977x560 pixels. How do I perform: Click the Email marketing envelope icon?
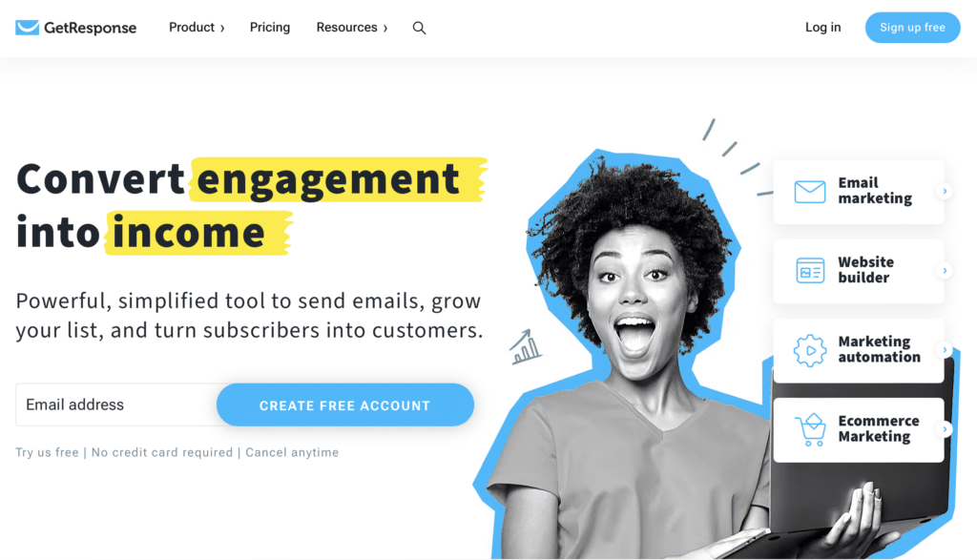(x=810, y=191)
